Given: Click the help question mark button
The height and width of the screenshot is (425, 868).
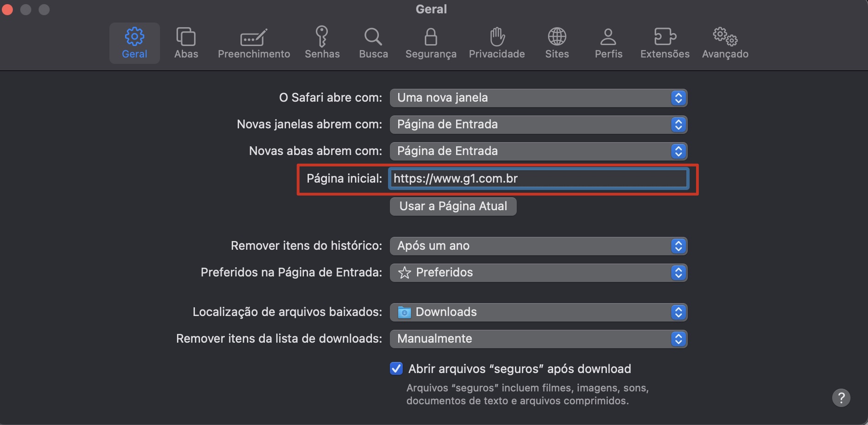Looking at the screenshot, I should point(842,397).
